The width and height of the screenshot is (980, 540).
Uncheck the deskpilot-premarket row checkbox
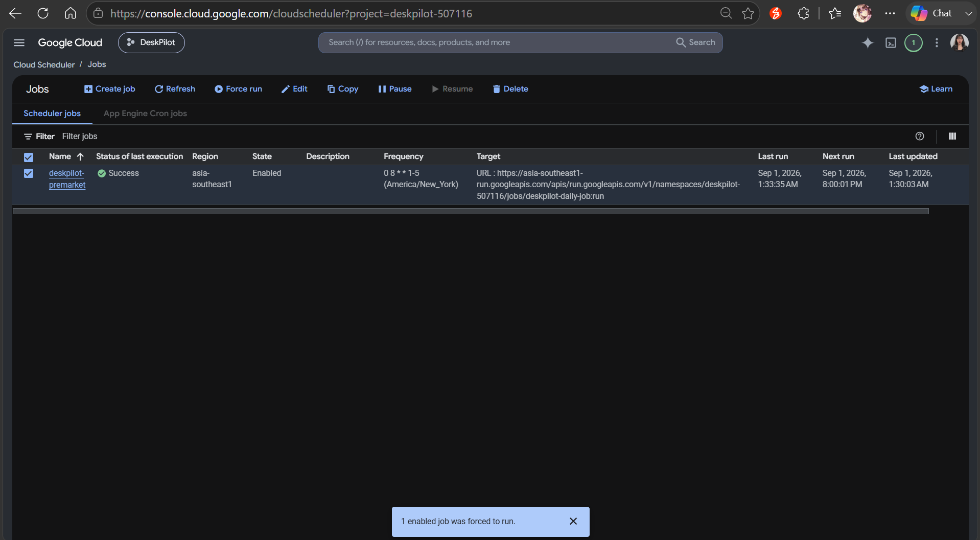pyautogui.click(x=29, y=173)
